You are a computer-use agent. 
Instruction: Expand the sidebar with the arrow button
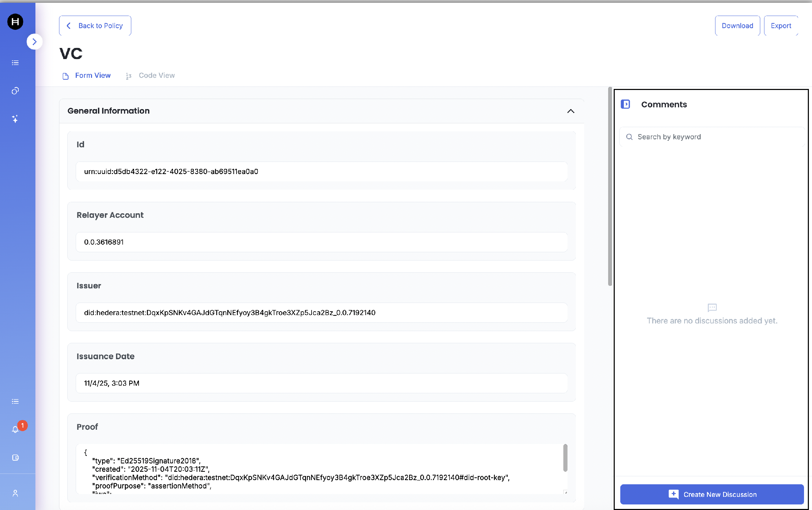[34, 42]
